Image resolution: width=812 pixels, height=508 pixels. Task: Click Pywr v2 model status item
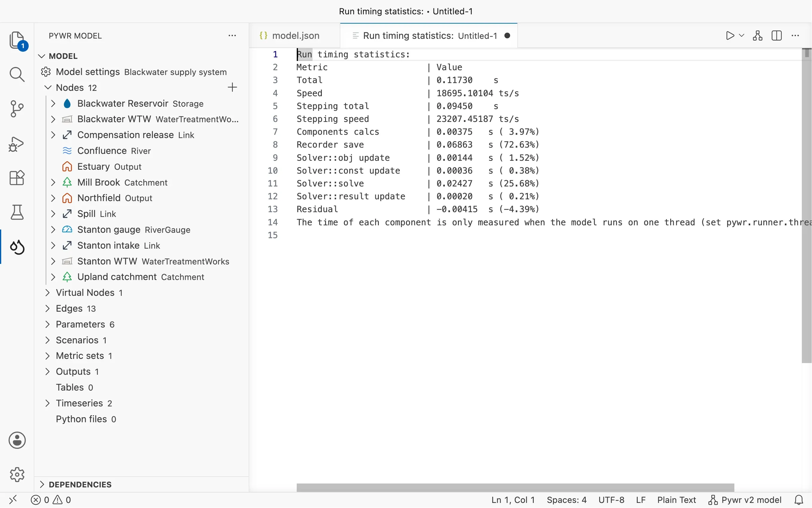pos(745,500)
